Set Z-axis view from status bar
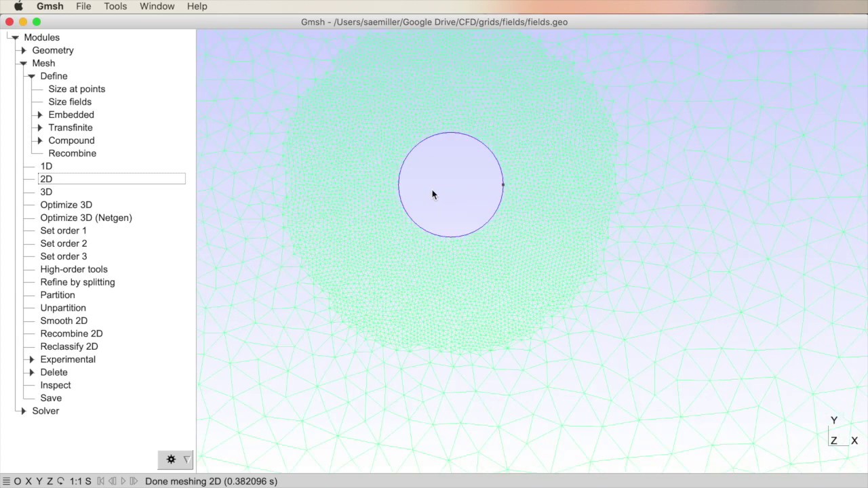 50,481
